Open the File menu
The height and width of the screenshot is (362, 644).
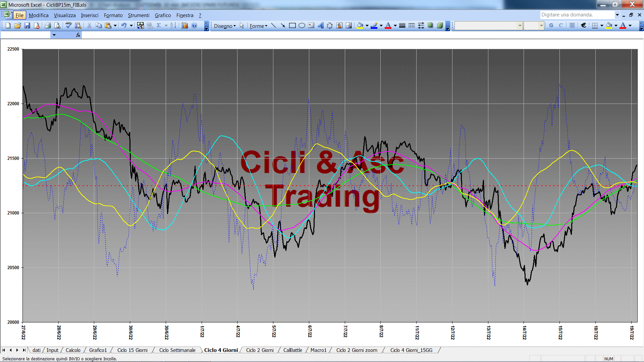coord(19,15)
